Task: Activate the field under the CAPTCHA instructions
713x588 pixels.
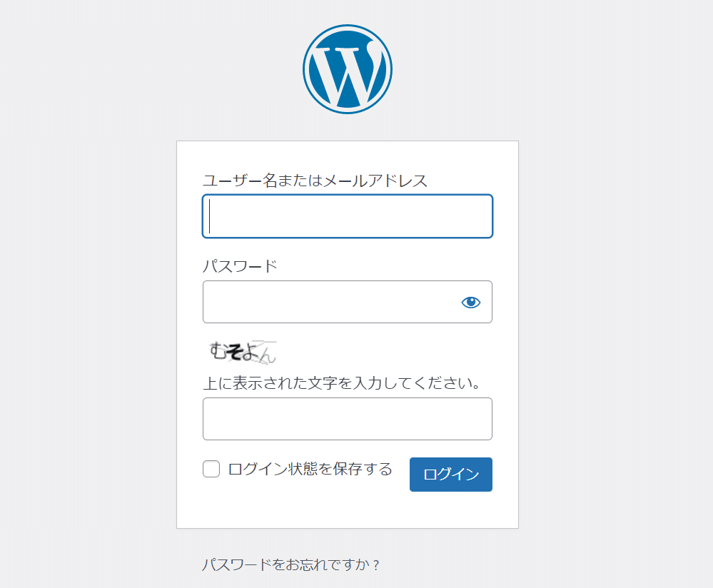Action: (x=348, y=419)
